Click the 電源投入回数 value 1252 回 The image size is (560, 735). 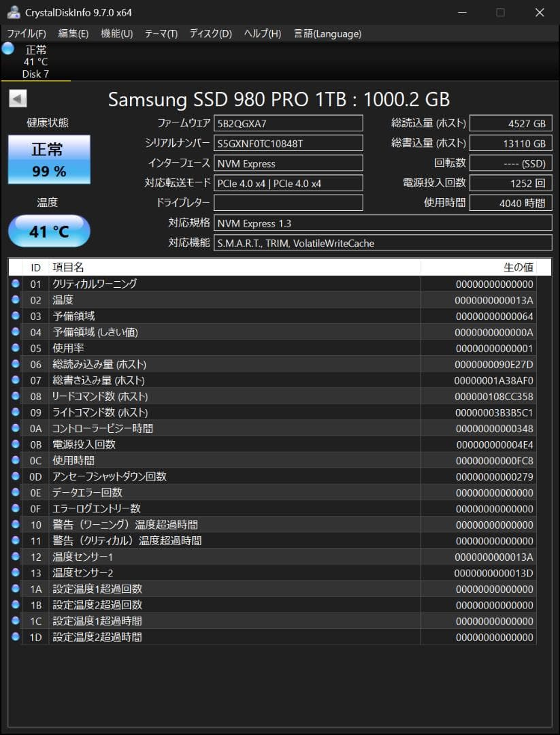511,183
